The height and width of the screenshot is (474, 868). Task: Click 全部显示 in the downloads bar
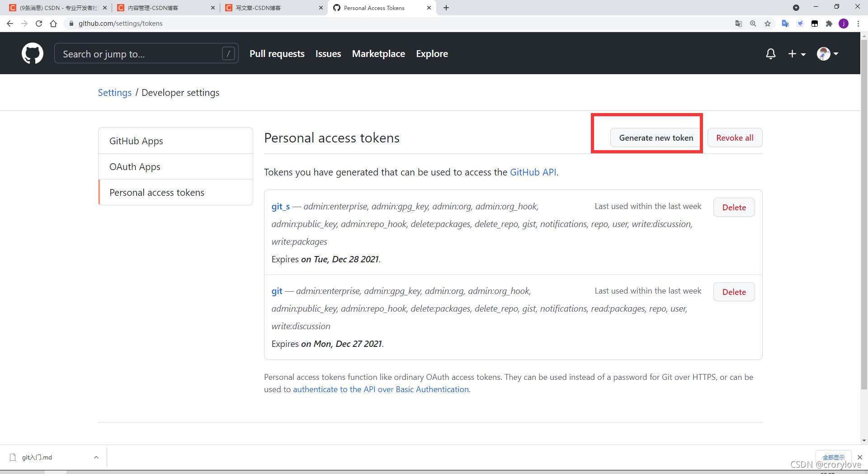tap(833, 457)
